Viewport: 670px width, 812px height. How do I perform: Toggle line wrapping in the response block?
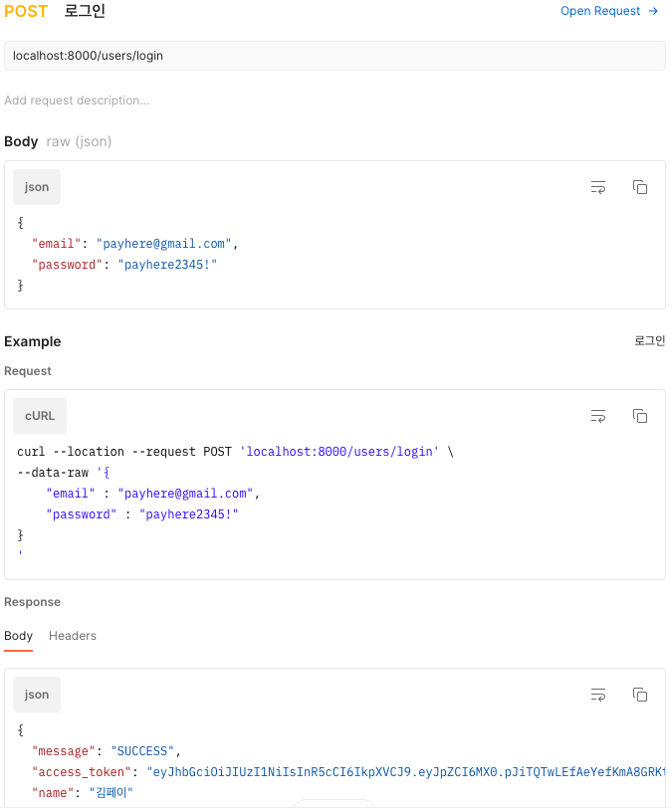598,695
